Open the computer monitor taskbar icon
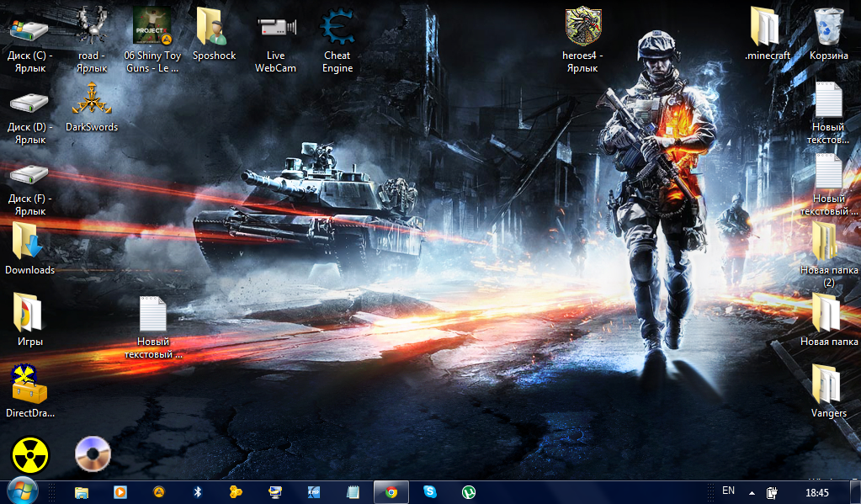This screenshot has width=861, height=504. 274,492
